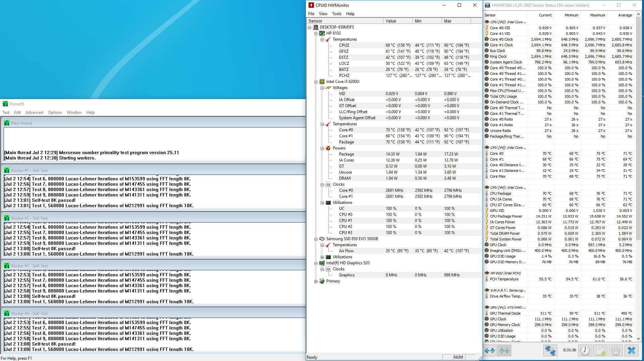Click the Primary battery icon in HWMonitor
The height and width of the screenshot is (361, 644).
coord(322,281)
